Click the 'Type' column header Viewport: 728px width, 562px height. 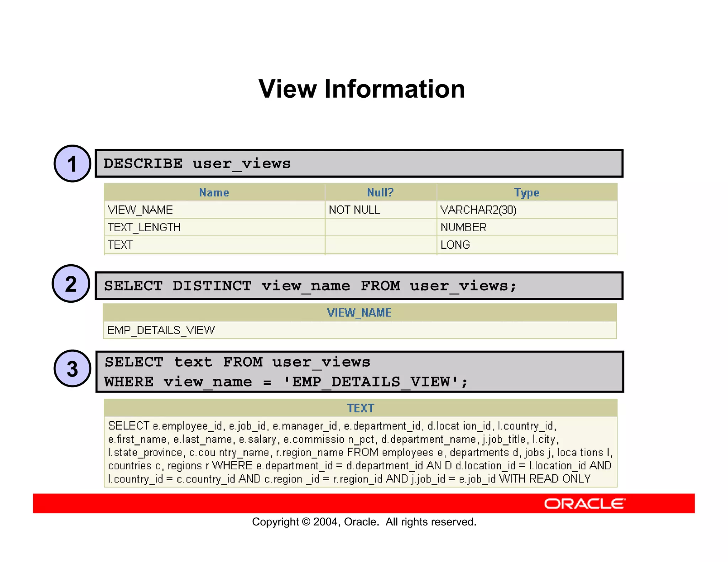point(527,192)
